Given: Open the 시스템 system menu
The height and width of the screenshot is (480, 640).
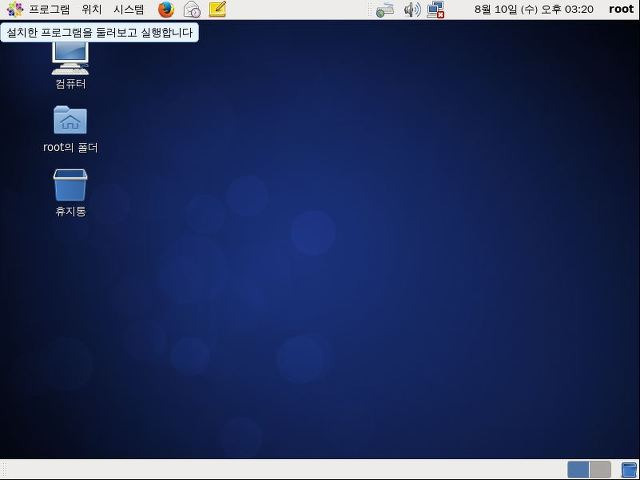Looking at the screenshot, I should (129, 9).
